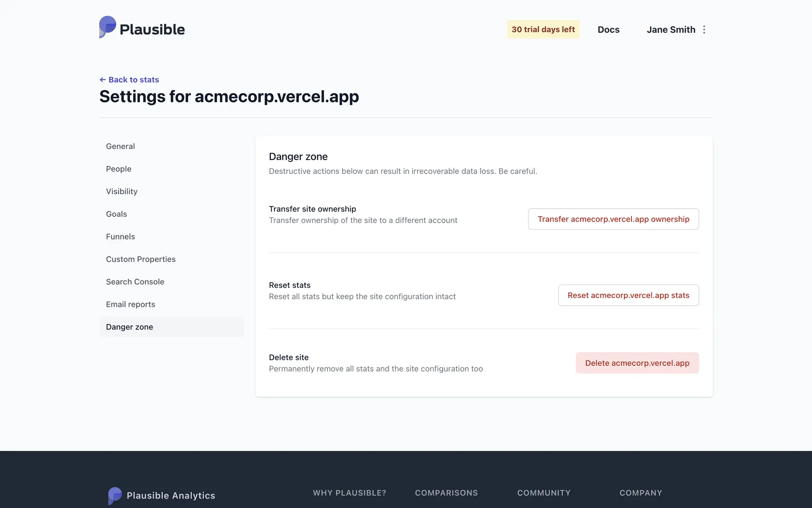This screenshot has height=508, width=812.
Task: Select the Danger zone sidebar item
Action: 129,327
